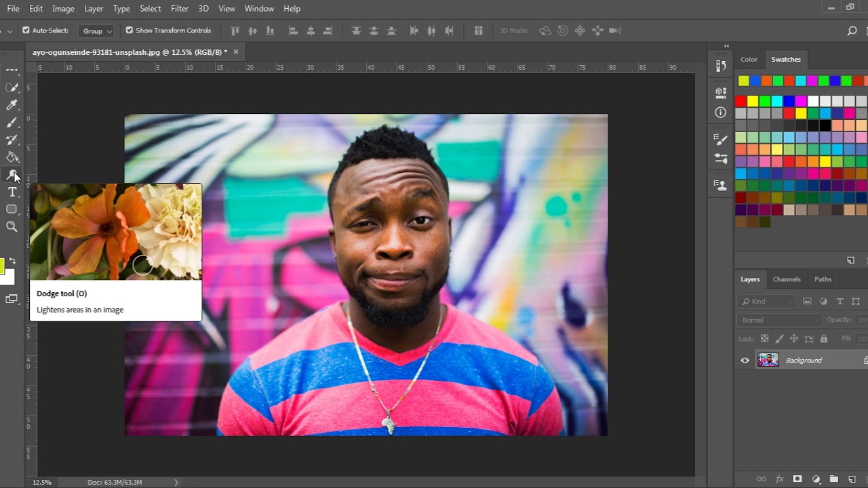Open the Auto-Select Group dropdown

coord(96,30)
